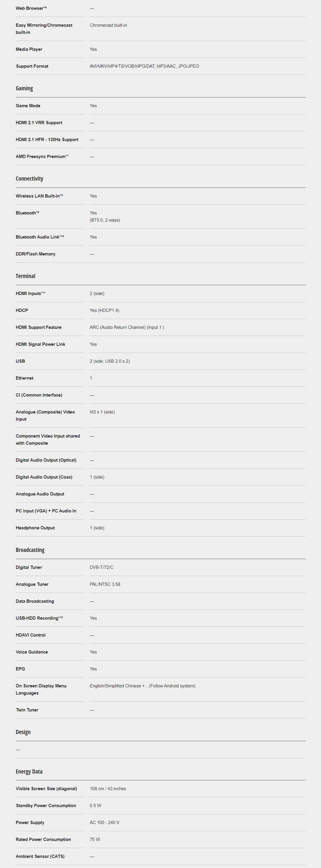The image size is (321, 868).
Task: Click the Design section heading
Action: (23, 732)
